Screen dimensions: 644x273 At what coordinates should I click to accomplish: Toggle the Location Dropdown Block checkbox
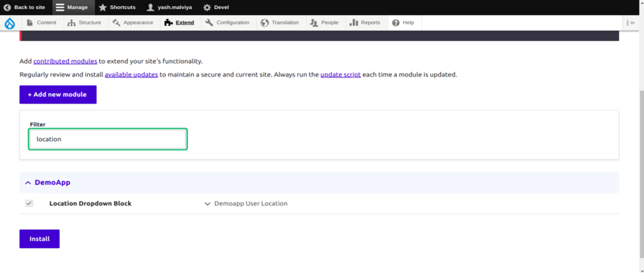pyautogui.click(x=29, y=203)
